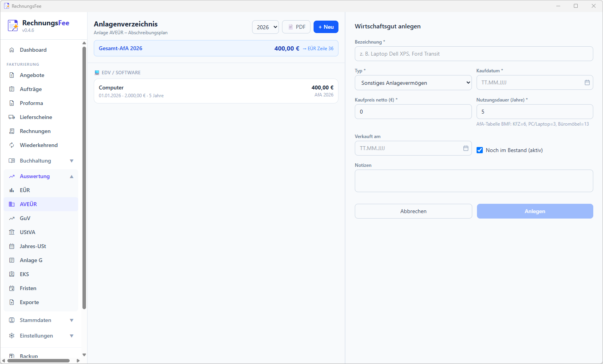
Task: Export the Anlagenverzeichnis as PDF
Action: (x=296, y=27)
